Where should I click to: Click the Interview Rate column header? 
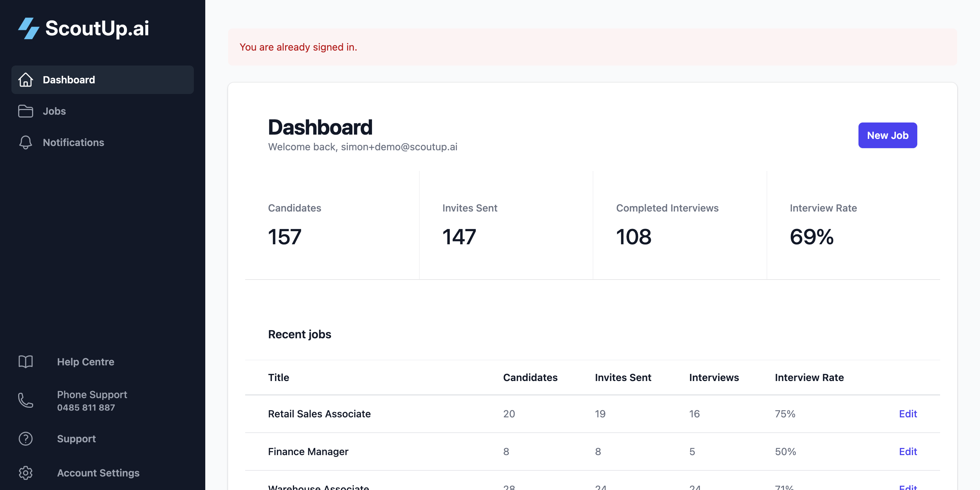(x=809, y=377)
